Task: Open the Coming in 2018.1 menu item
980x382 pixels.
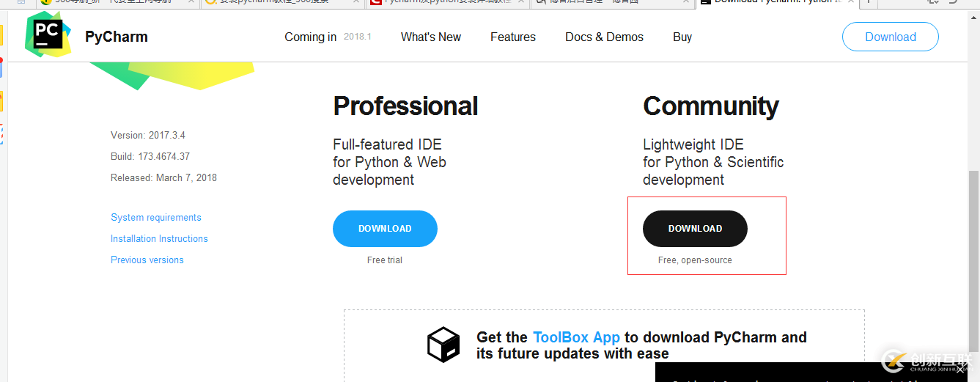Action: coord(328,37)
